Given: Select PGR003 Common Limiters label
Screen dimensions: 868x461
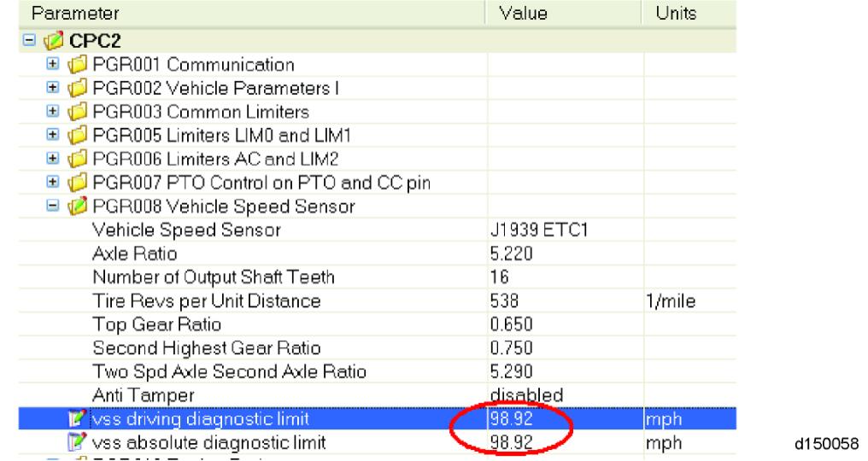Looking at the screenshot, I should click(201, 112).
